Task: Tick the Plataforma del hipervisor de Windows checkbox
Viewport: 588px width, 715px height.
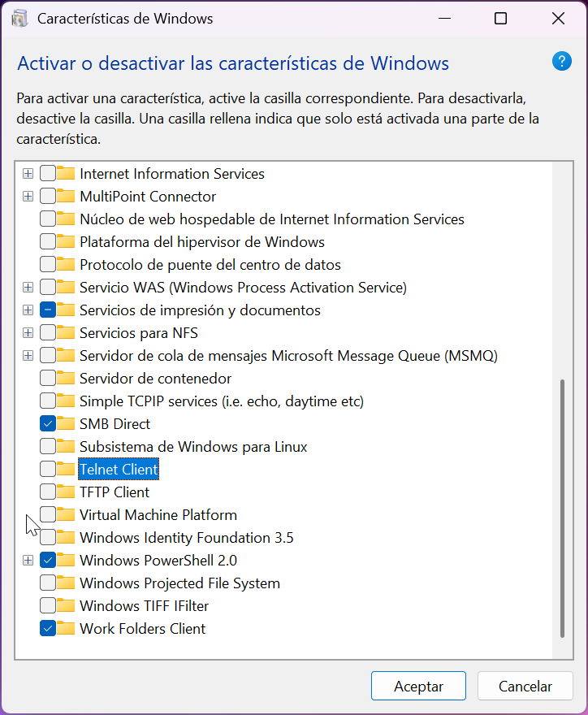Action: click(x=48, y=242)
